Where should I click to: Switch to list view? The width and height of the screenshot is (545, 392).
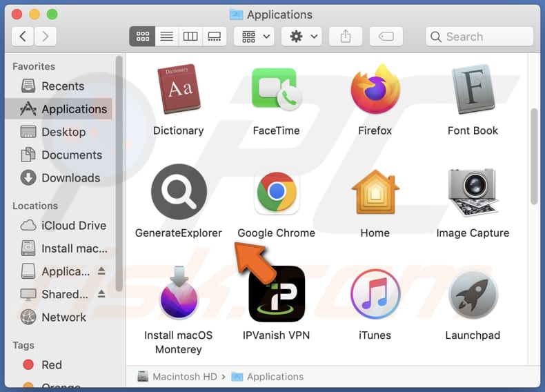pyautogui.click(x=167, y=36)
